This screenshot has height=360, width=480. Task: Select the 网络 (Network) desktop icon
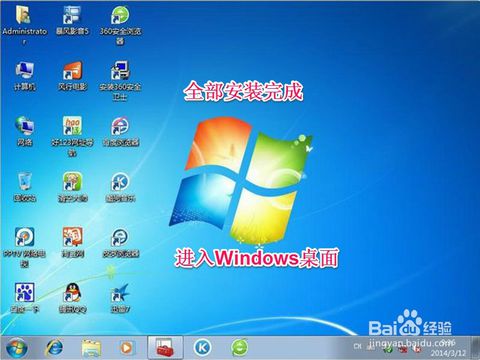tap(25, 131)
